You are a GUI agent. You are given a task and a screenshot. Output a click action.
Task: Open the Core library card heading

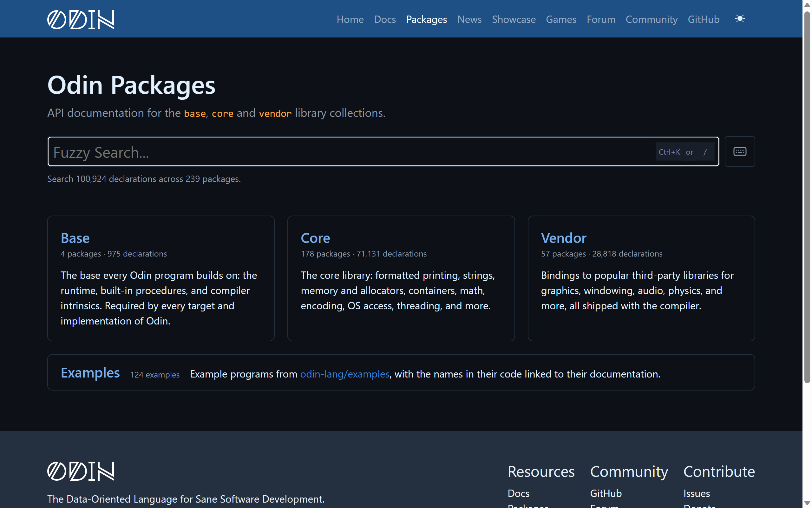(315, 238)
